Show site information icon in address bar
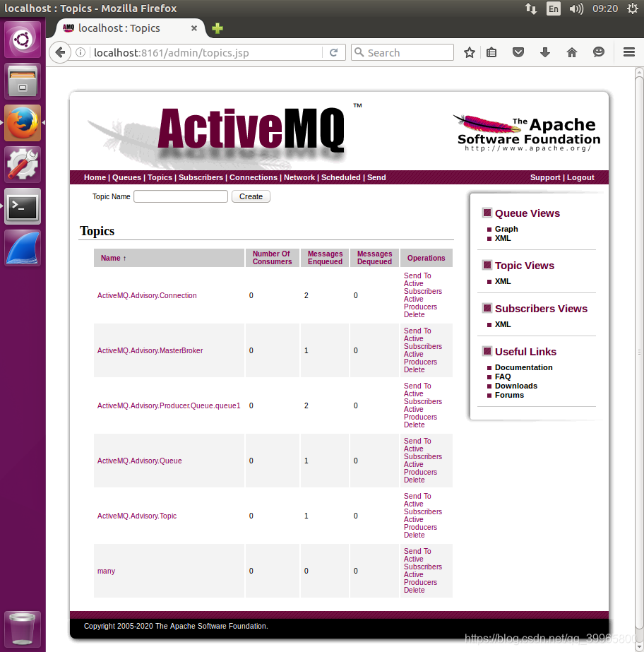644x652 pixels. click(80, 53)
